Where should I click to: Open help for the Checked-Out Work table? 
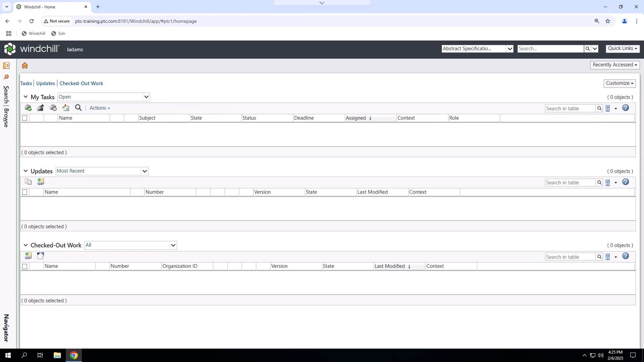coord(625,256)
